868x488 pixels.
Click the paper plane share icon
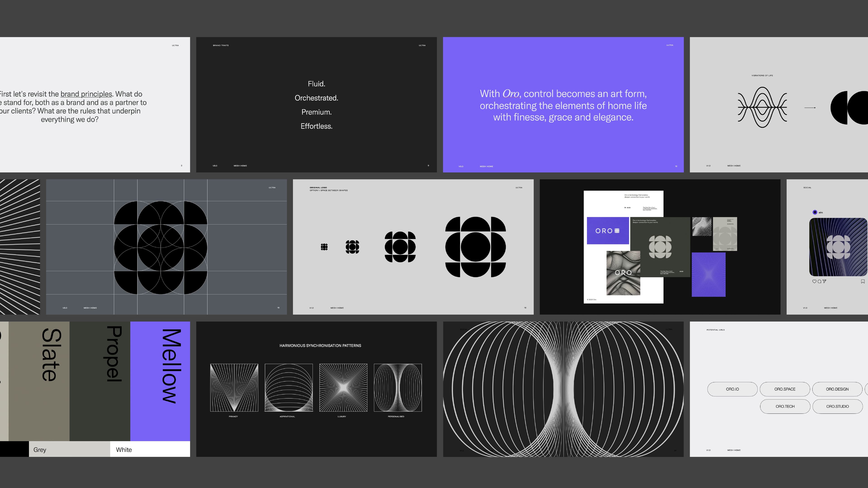[824, 282]
